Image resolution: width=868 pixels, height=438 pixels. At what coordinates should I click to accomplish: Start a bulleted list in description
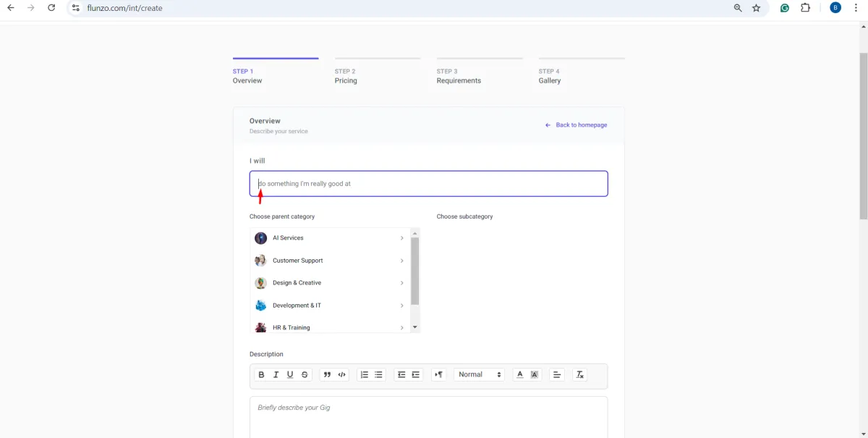tap(379, 375)
